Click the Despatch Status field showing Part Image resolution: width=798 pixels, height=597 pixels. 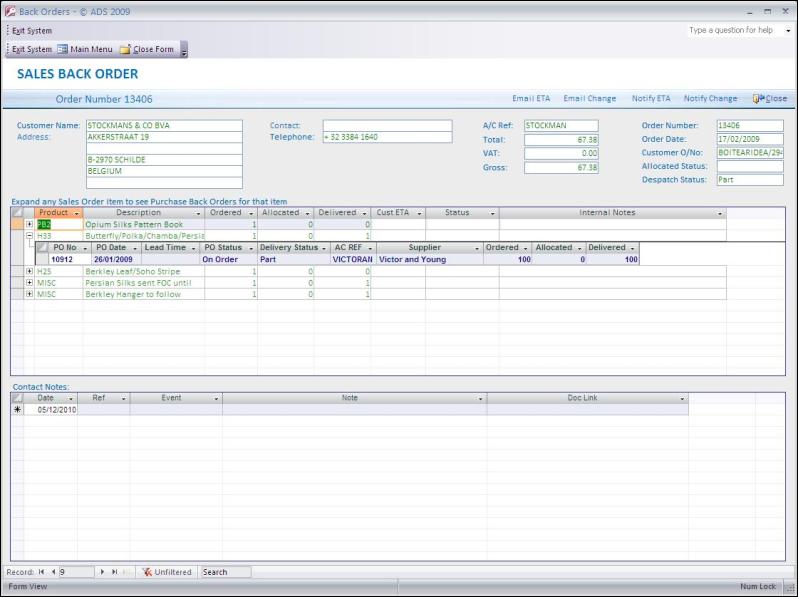750,180
